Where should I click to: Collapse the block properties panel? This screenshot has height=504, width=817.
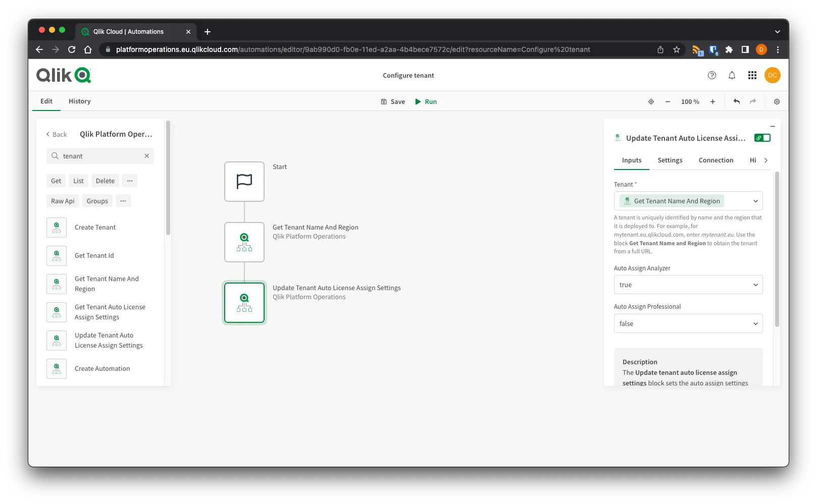[772, 126]
